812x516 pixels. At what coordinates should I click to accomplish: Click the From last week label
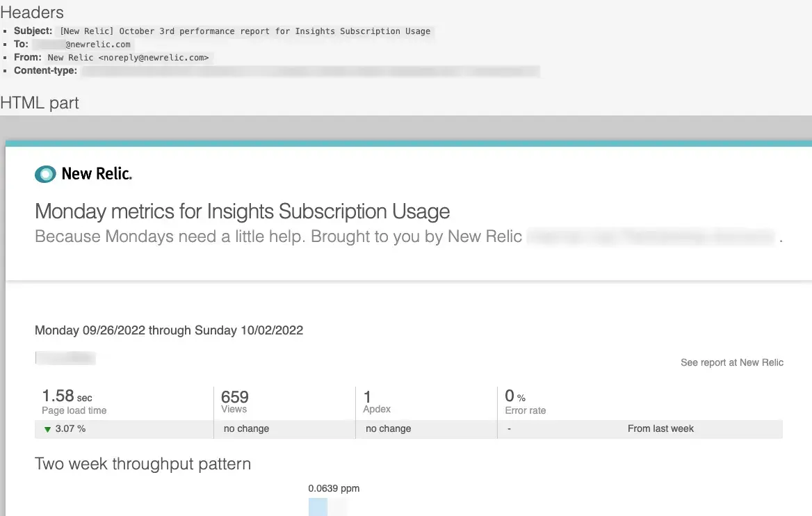tap(660, 429)
